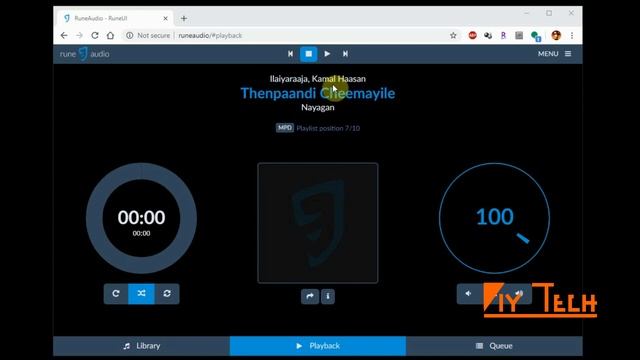Bookmark this page with the star icon
This screenshot has width=640, height=360.
[x=453, y=36]
